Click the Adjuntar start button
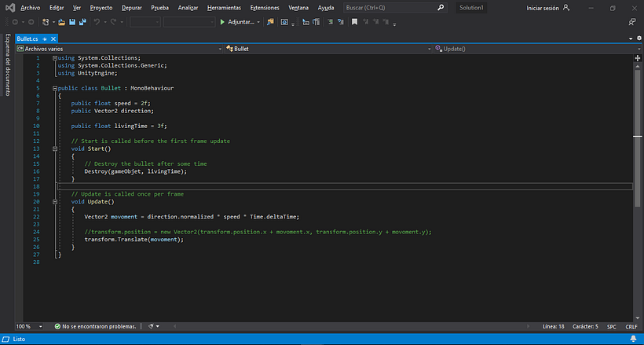644x345 pixels. coord(237,22)
